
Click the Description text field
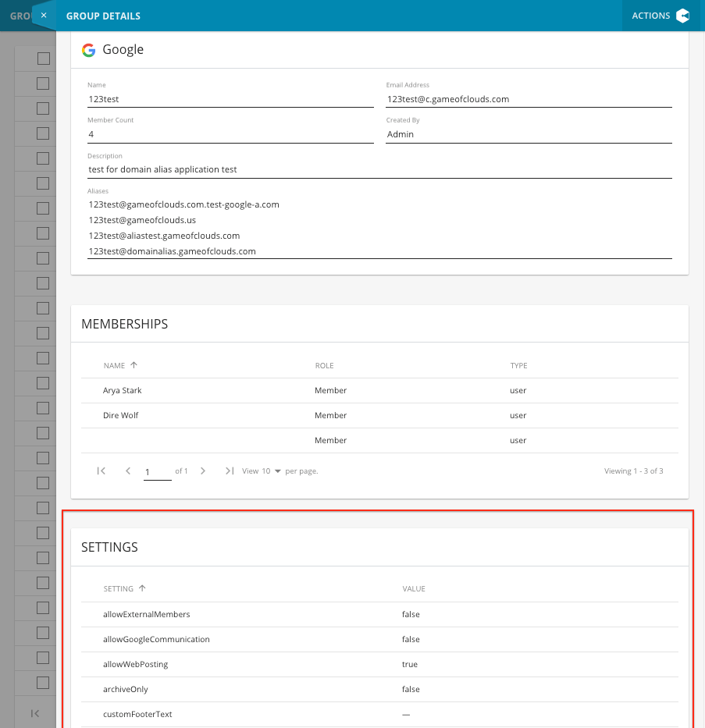[x=379, y=169]
